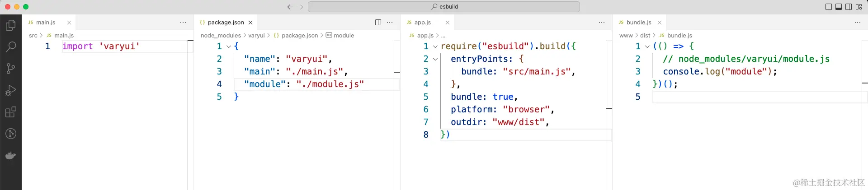Open the Source Control view
Screen dimensions: 868x190
(10, 68)
